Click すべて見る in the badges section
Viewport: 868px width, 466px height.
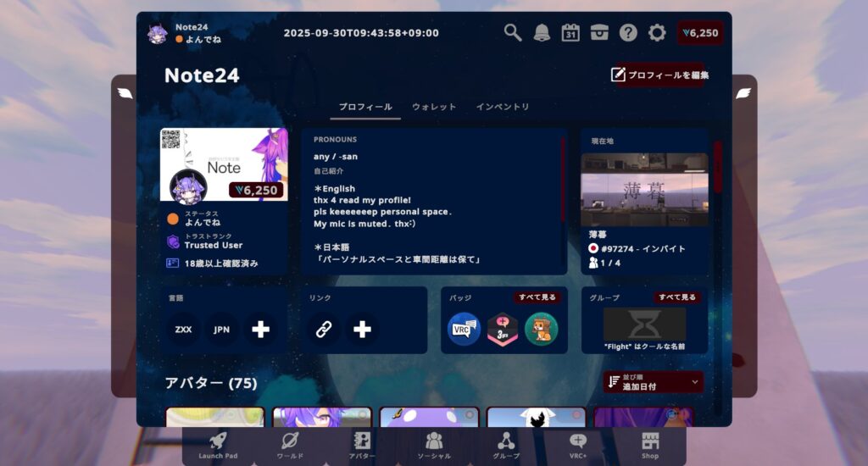pyautogui.click(x=537, y=297)
